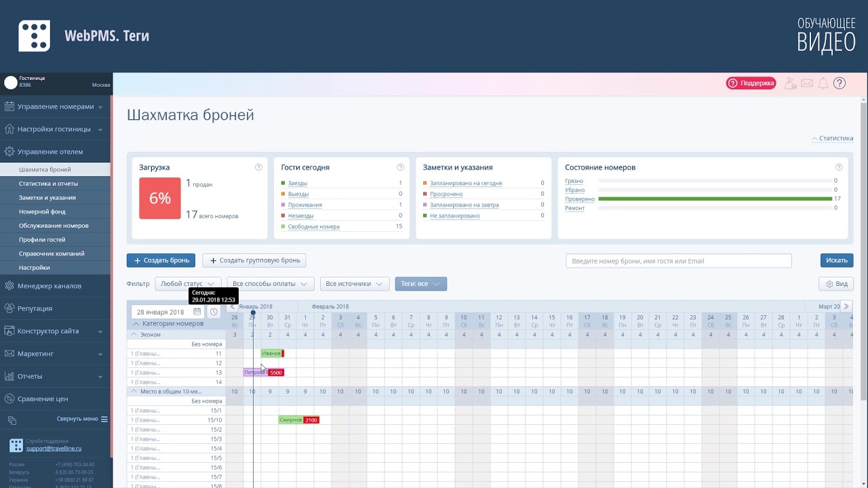Click the Создать бронь button
This screenshot has height=488, width=868.
coord(161,260)
